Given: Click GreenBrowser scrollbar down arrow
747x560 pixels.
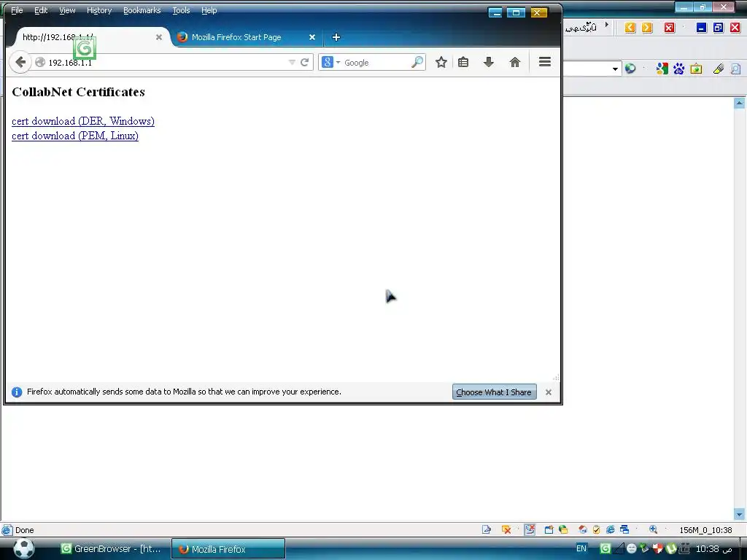Looking at the screenshot, I should click(x=739, y=514).
